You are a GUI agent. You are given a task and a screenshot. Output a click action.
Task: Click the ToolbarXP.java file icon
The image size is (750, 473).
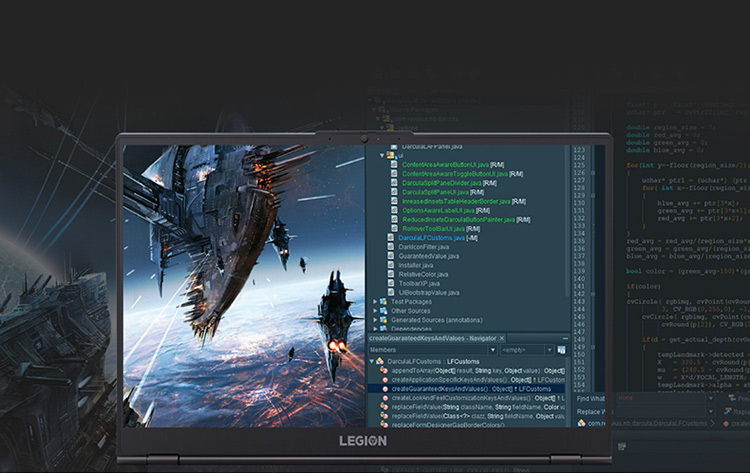[390, 283]
